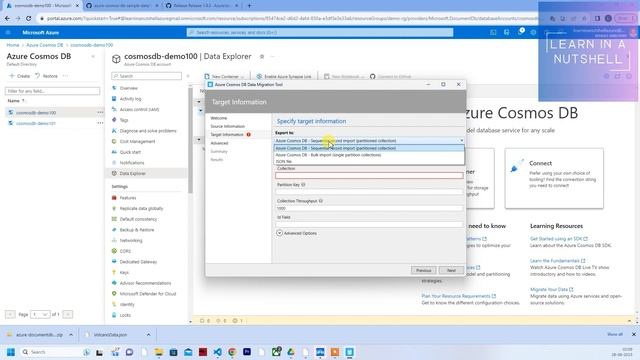Open the page number dropdown
The image size is (640, 360).
(40, 314)
